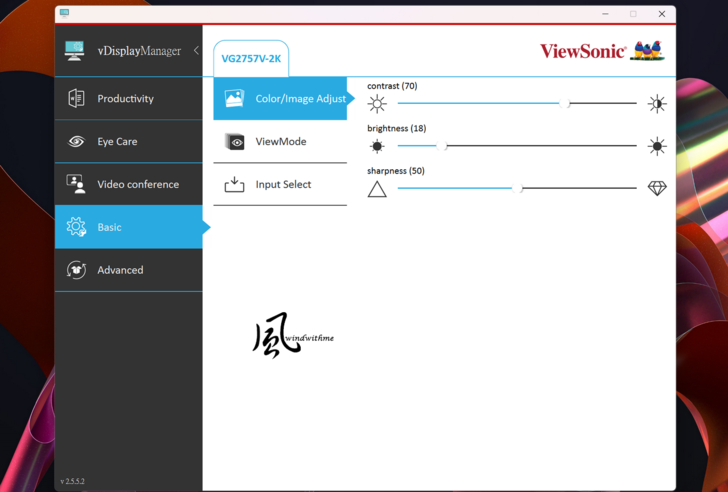Click the bright brightness icon
728x492 pixels.
657,146
